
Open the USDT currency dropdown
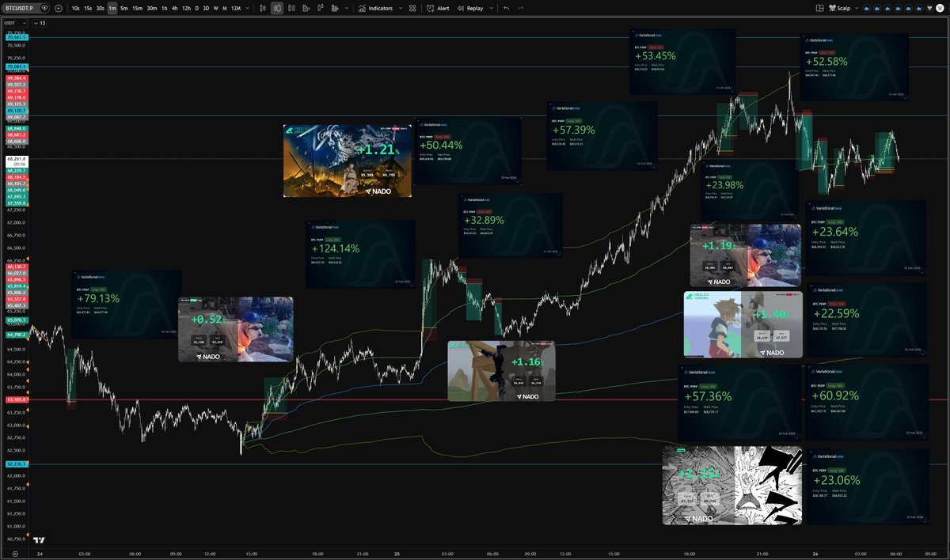pyautogui.click(x=15, y=23)
